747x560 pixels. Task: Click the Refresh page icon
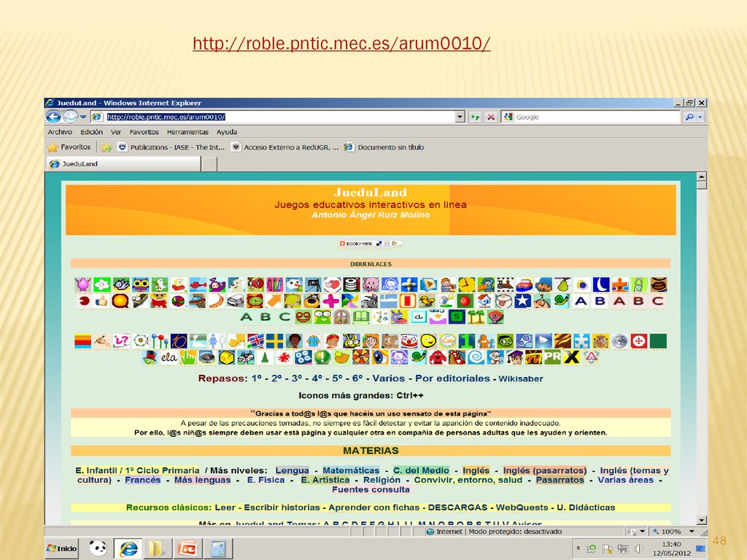[x=475, y=117]
